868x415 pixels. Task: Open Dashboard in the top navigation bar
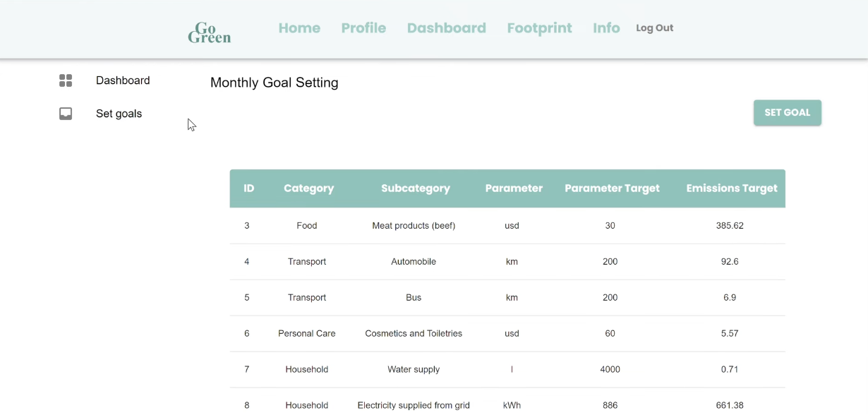(446, 28)
